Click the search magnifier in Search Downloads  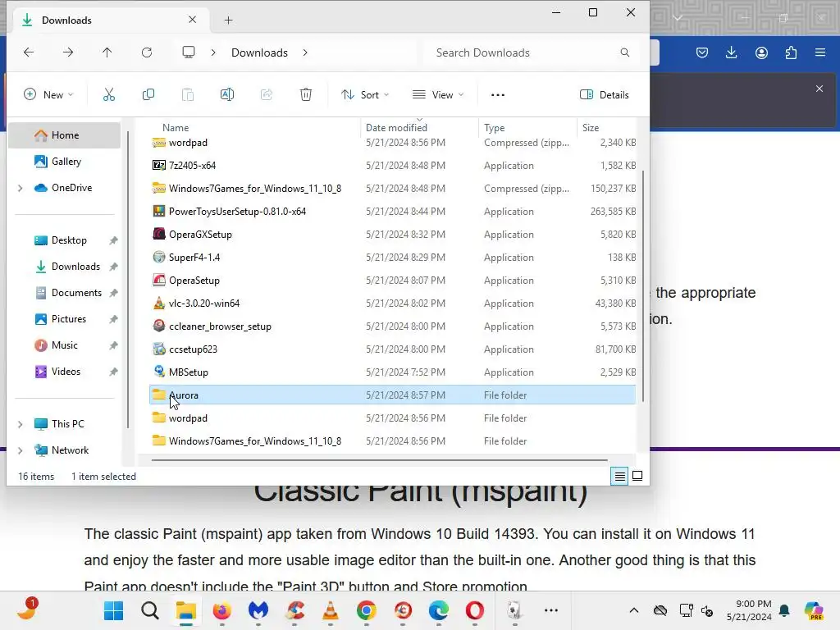point(624,52)
